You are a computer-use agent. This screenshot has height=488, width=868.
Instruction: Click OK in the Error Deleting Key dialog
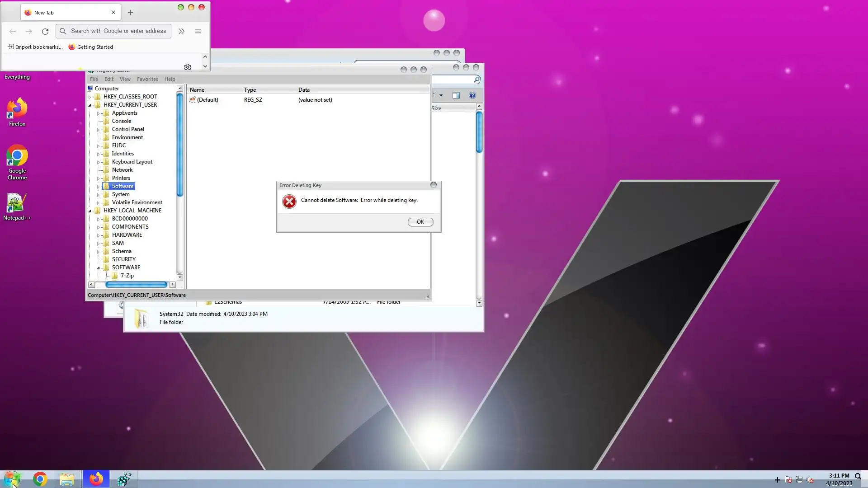(x=420, y=222)
